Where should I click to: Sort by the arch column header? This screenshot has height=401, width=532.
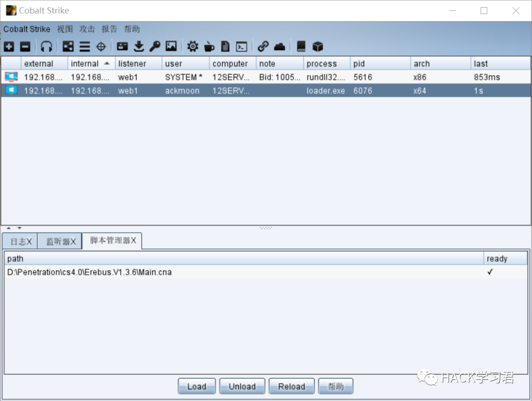point(441,64)
